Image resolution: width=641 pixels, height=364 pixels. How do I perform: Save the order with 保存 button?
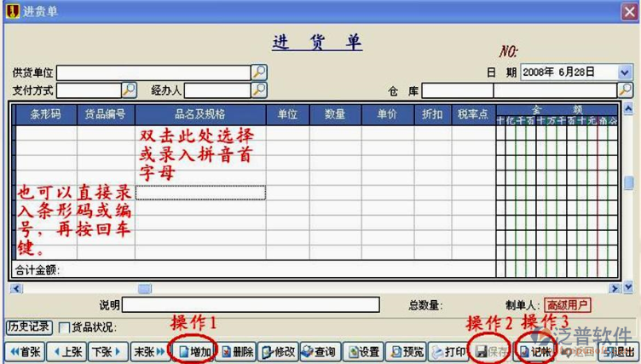491,352
